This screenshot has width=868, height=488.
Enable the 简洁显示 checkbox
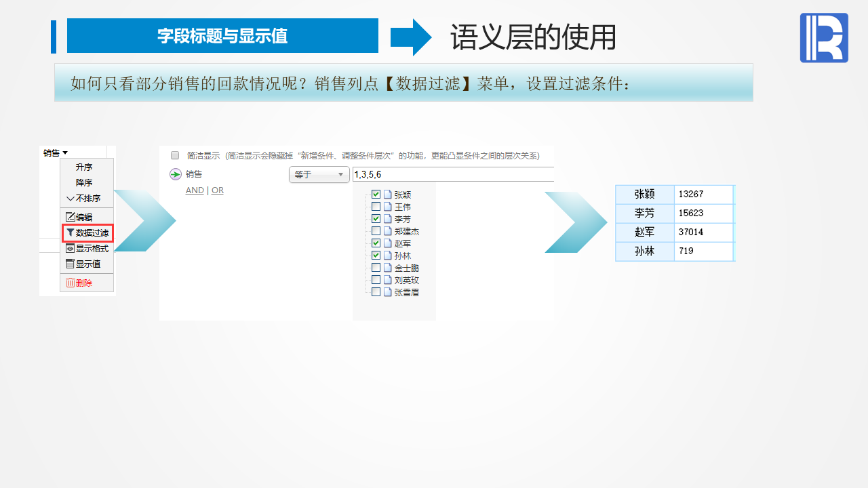175,155
